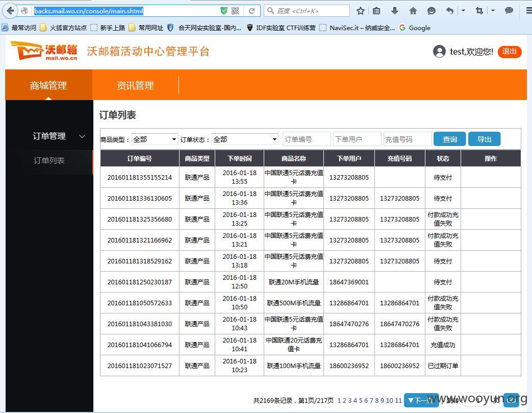Image resolution: width=532 pixels, height=413 pixels.
Task: Go to page 5 in pagination
Action: coord(361,401)
